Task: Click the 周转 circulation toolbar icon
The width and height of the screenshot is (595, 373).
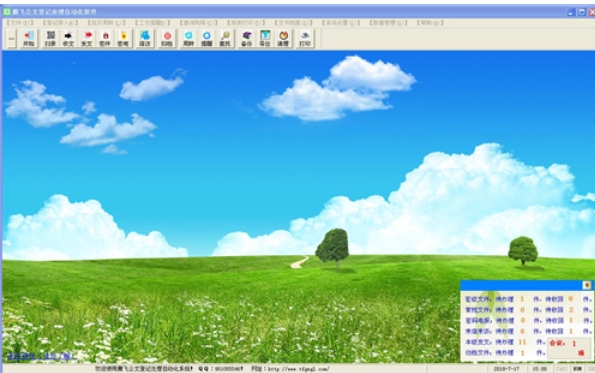Action: pos(189,39)
